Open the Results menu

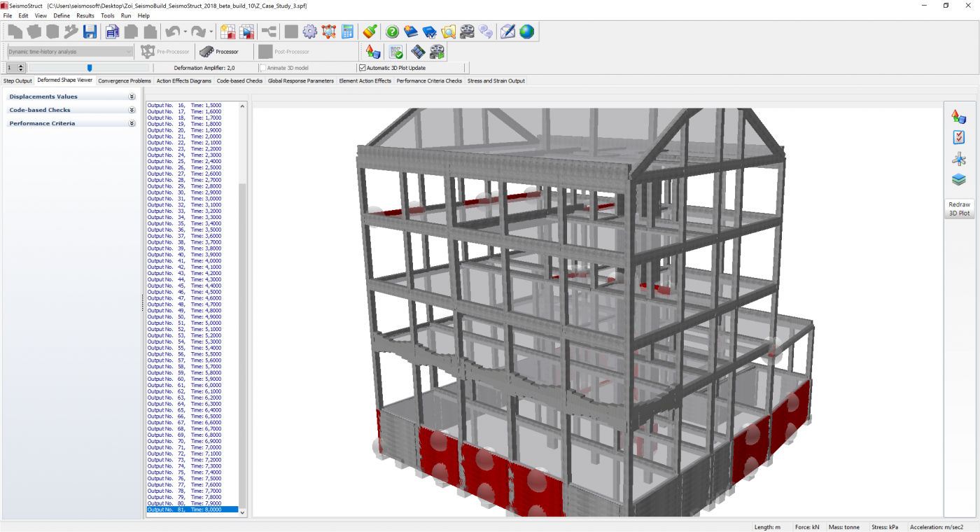coord(85,15)
